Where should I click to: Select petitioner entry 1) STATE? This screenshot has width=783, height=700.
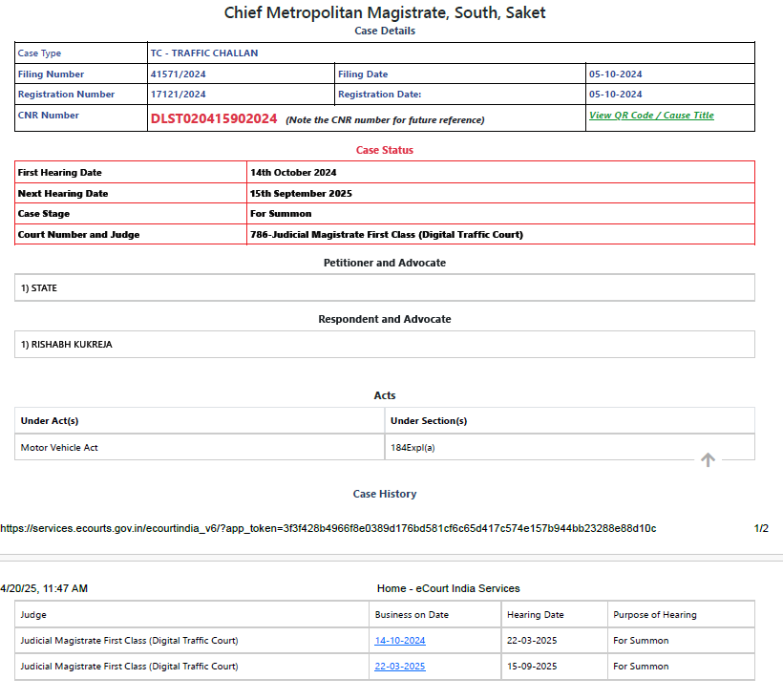pos(39,288)
